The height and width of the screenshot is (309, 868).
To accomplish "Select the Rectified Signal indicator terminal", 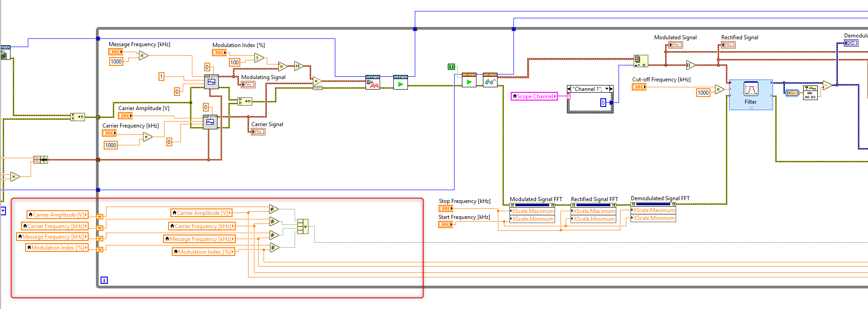I will pos(728,45).
